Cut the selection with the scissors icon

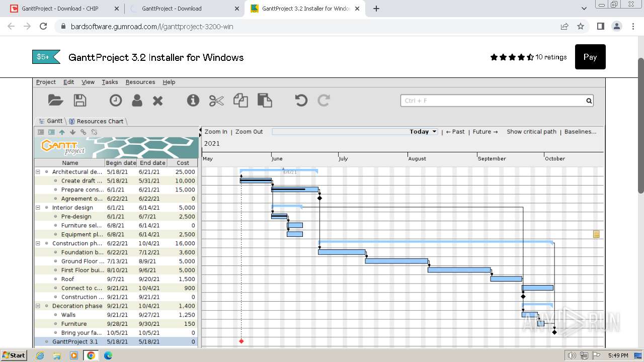pyautogui.click(x=216, y=101)
